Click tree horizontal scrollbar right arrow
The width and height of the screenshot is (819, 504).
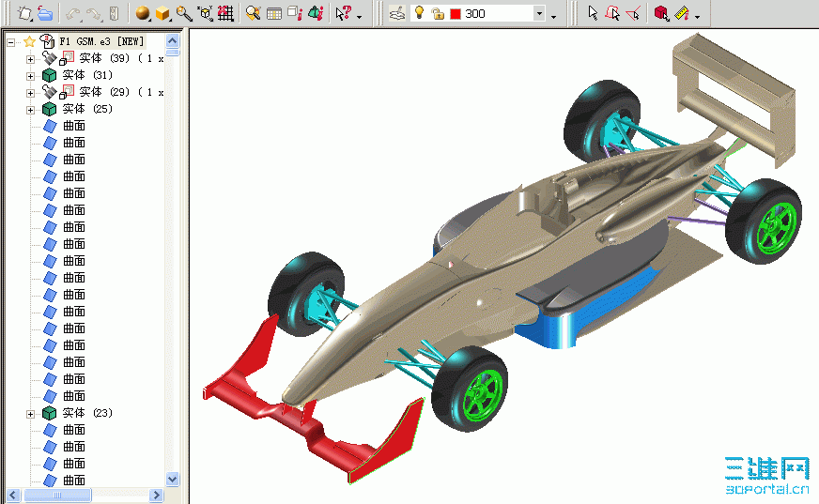tap(156, 495)
